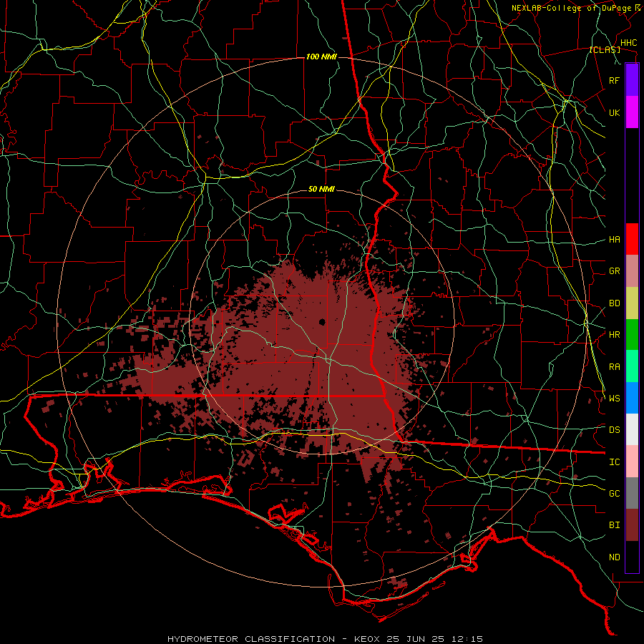This screenshot has width=644, height=644.
Task: Click the DS legend label text
Action: [615, 430]
